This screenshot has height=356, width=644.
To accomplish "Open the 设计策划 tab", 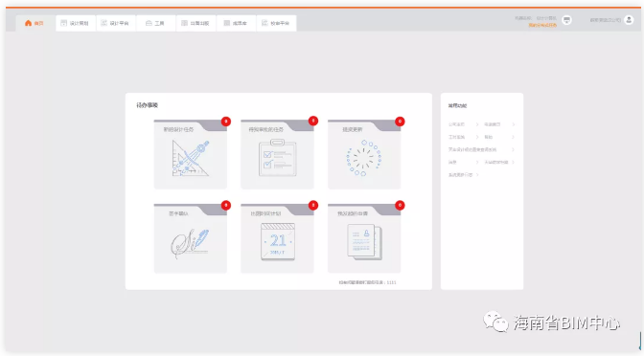I will point(75,23).
